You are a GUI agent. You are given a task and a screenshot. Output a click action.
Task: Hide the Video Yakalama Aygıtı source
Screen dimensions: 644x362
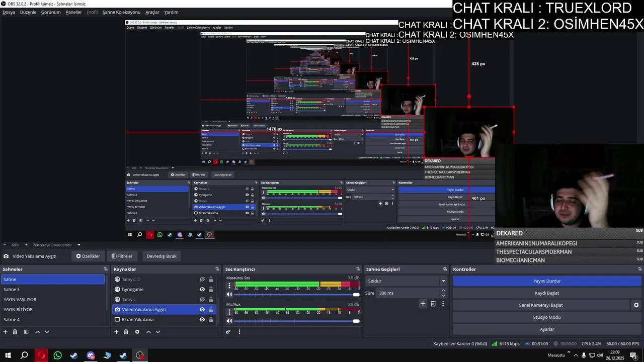[x=202, y=310]
